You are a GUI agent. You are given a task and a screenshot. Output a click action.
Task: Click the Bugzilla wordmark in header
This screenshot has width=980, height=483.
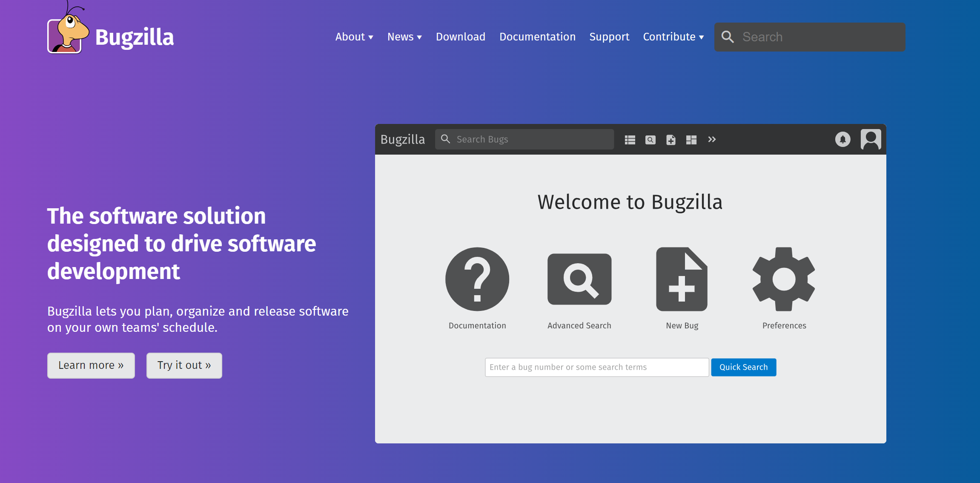coord(135,37)
